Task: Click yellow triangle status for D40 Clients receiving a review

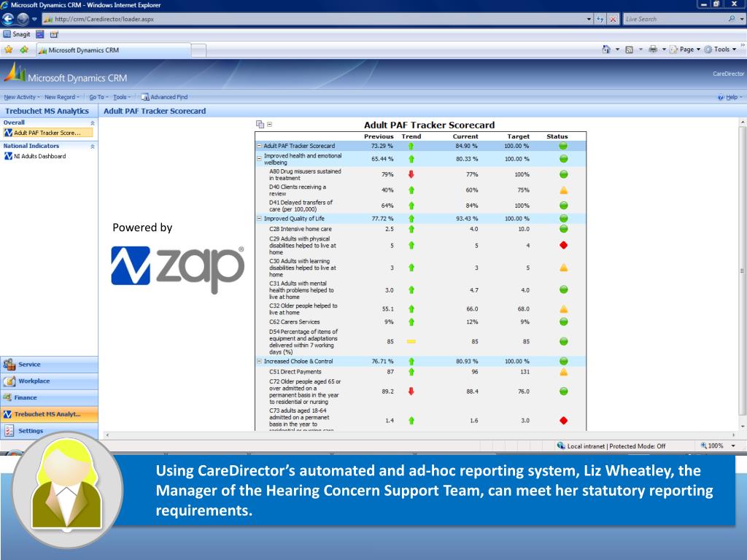Action: [564, 190]
